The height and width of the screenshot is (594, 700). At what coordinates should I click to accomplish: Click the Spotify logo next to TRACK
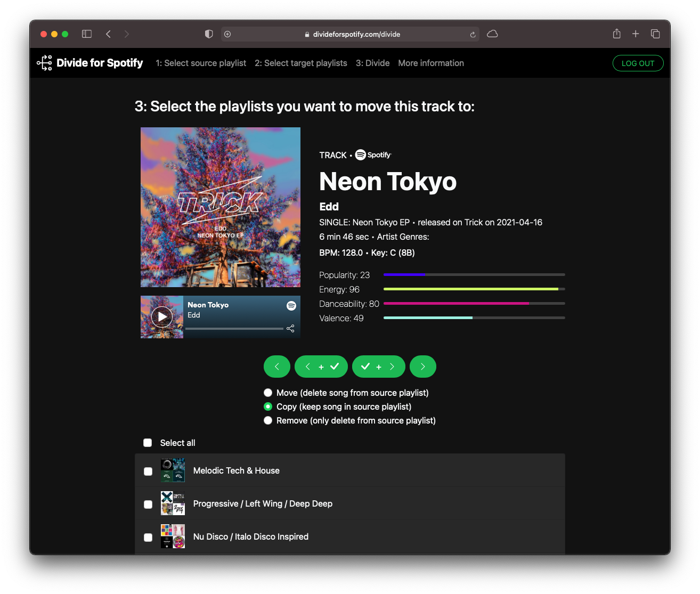(x=373, y=154)
